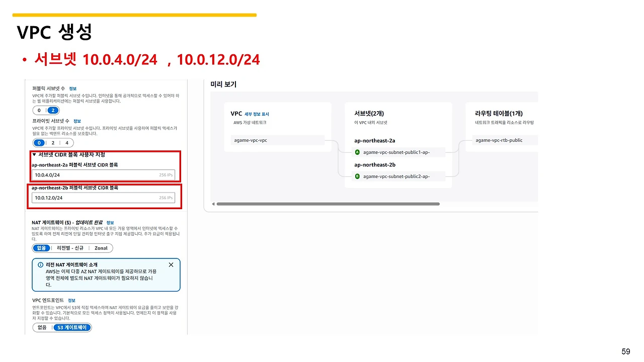Open 정보 link next to 퍼블릭 서브넷 수
This screenshot has height=362, width=644.
[x=73, y=88]
